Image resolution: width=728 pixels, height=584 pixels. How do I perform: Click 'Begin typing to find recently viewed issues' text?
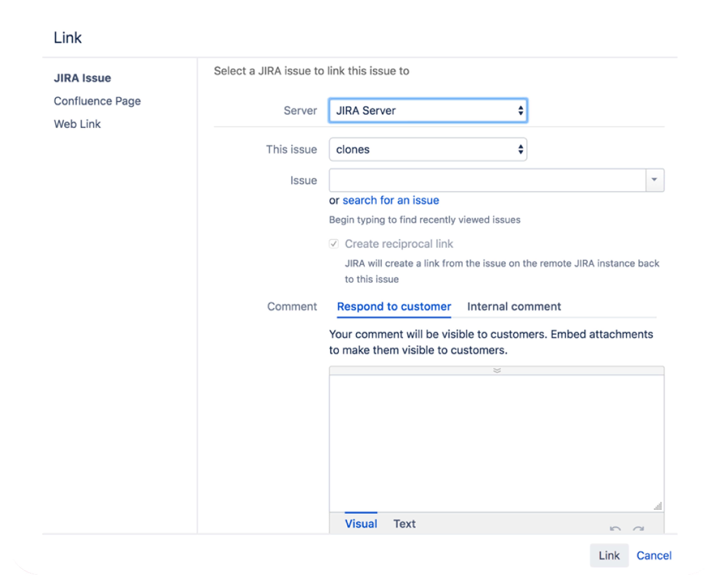[425, 220]
